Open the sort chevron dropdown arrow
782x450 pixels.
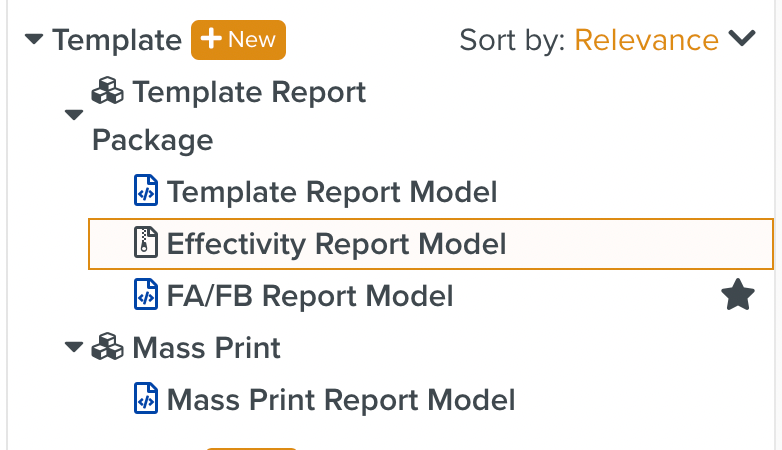pos(741,40)
